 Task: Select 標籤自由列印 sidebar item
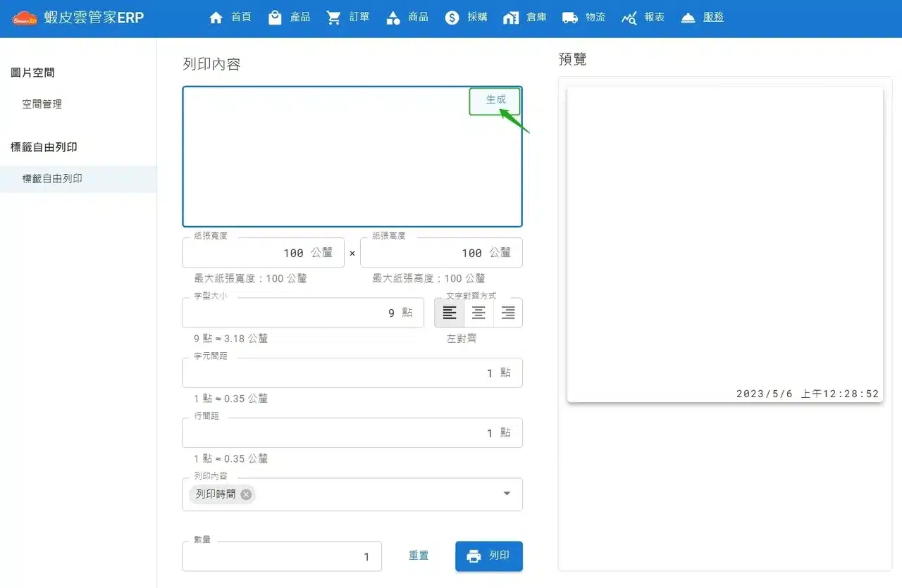click(78, 179)
